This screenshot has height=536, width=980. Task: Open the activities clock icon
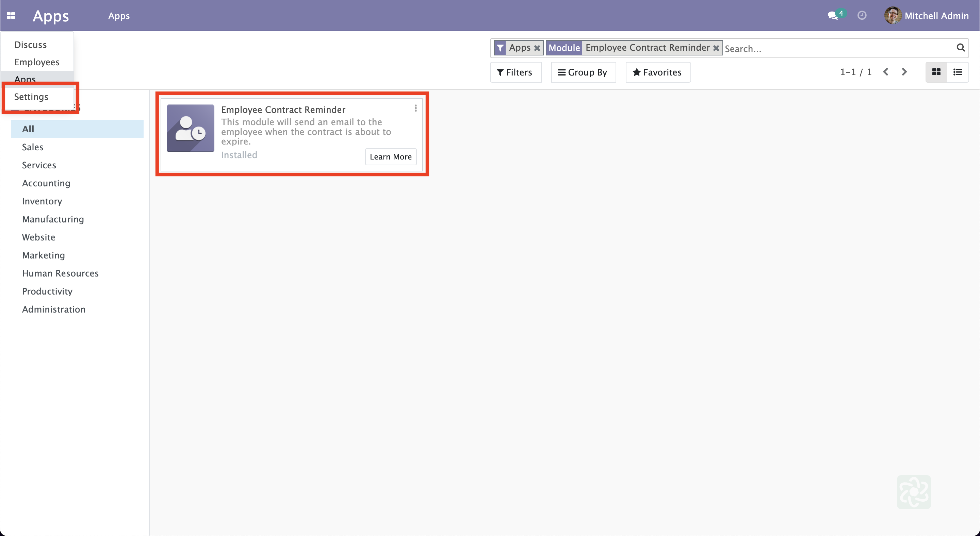pos(862,16)
